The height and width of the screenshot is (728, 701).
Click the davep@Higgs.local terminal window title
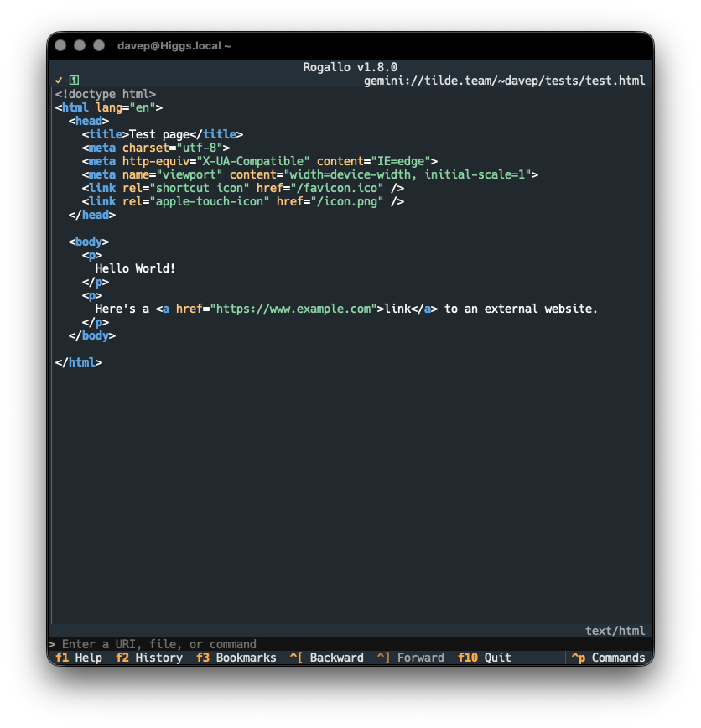174,46
